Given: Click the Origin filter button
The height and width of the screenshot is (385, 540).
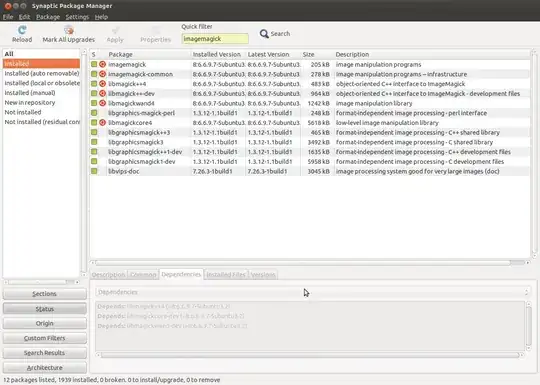Looking at the screenshot, I should (44, 323).
